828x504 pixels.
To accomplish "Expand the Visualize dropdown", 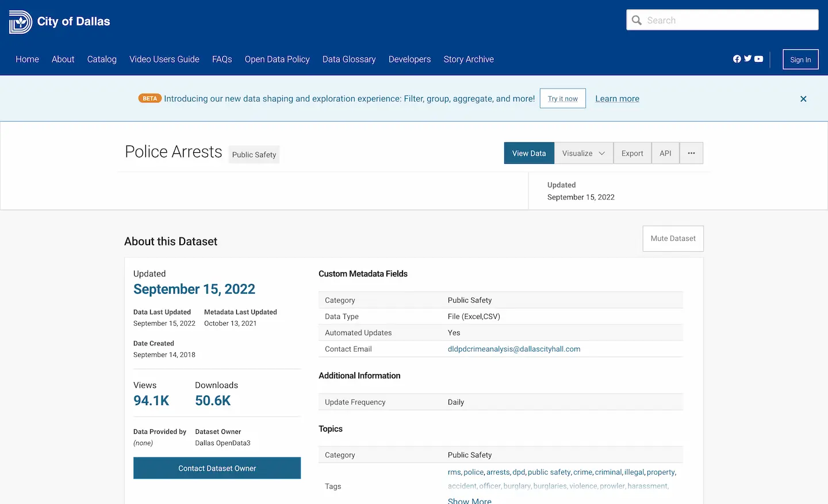I will [583, 153].
